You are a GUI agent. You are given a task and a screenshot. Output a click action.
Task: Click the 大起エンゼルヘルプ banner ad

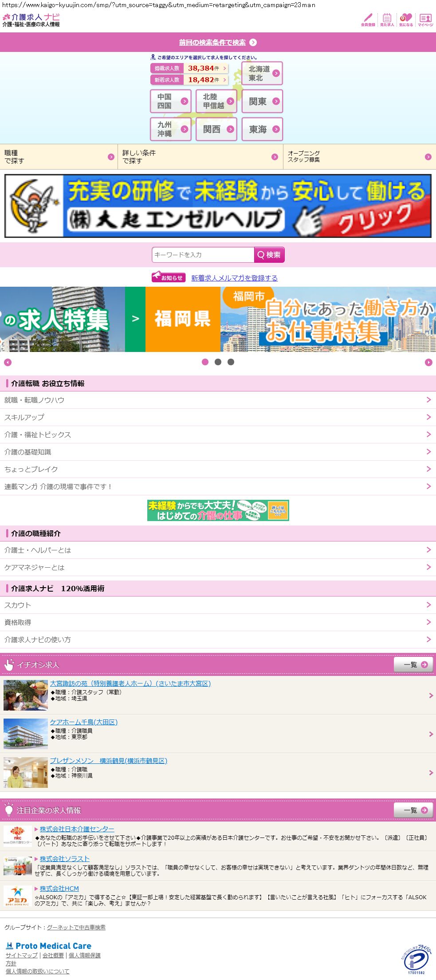pyautogui.click(x=218, y=206)
